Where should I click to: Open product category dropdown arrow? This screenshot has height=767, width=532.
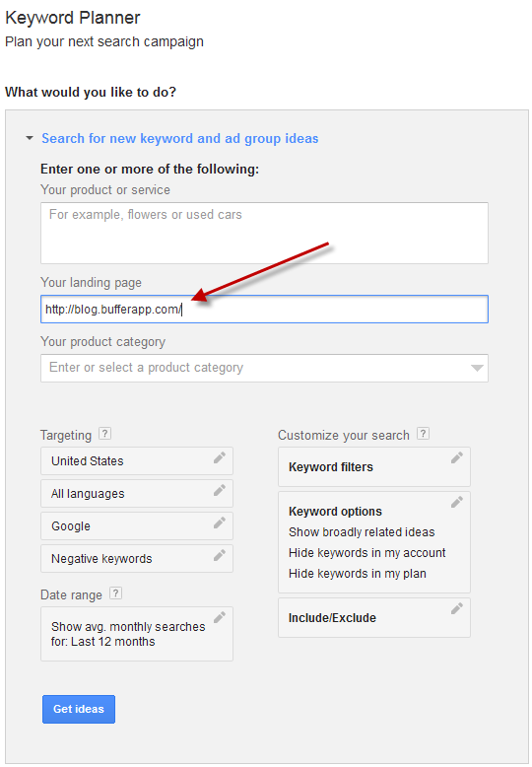coord(477,369)
